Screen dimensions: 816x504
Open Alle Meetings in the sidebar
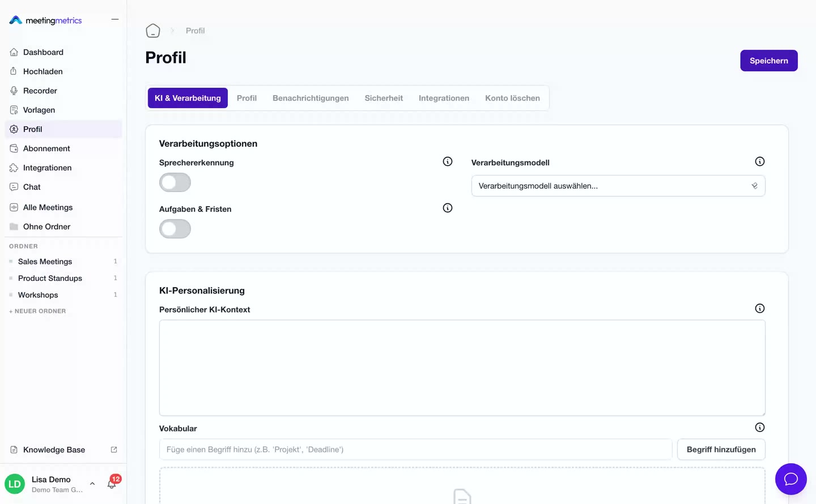[x=63, y=207]
